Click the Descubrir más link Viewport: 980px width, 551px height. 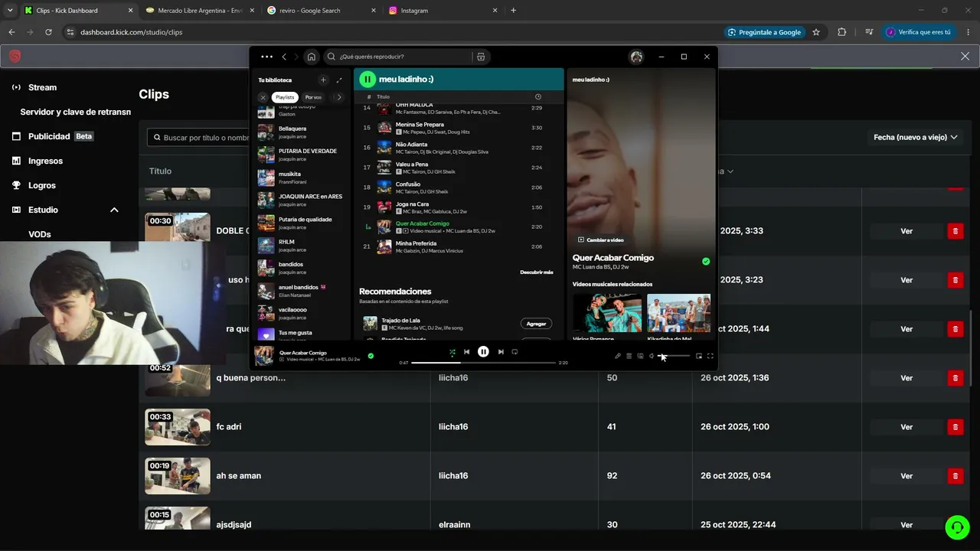[537, 272]
